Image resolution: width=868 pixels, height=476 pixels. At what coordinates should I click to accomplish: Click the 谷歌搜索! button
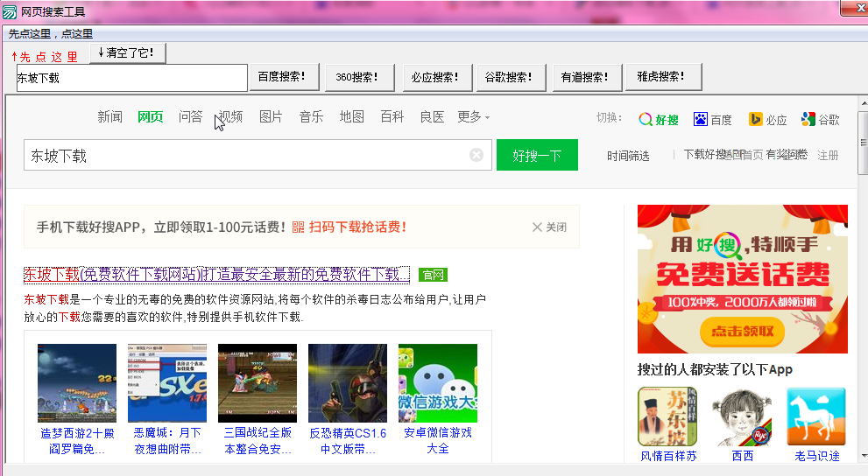pos(512,77)
